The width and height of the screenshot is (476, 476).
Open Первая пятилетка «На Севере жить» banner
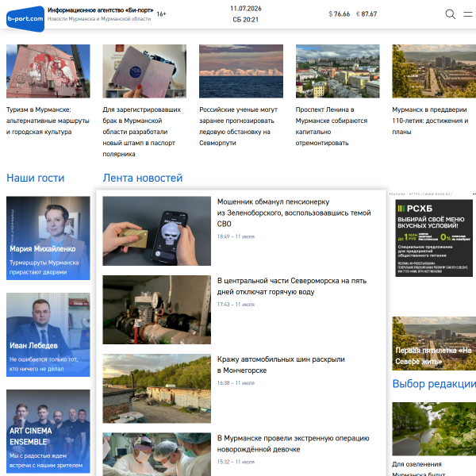point(434,344)
